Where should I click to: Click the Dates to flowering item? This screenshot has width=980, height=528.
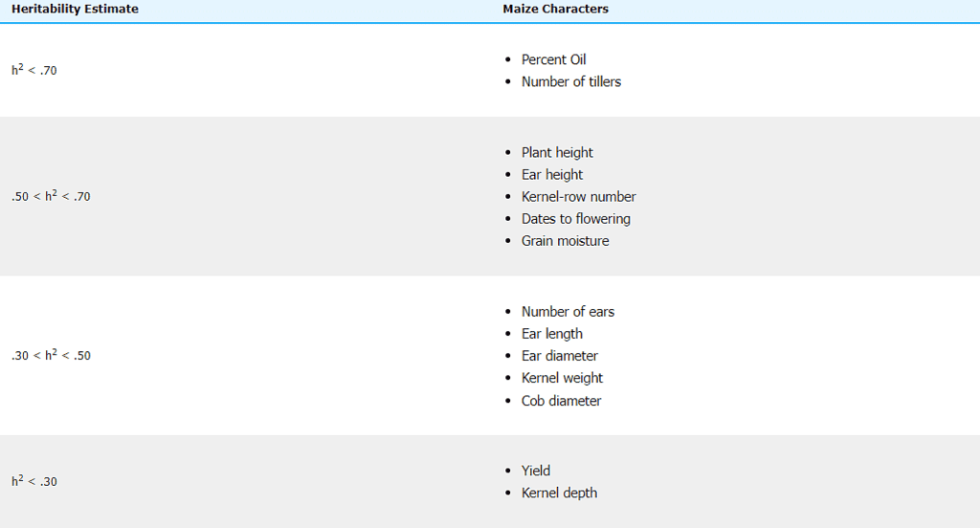tap(575, 219)
